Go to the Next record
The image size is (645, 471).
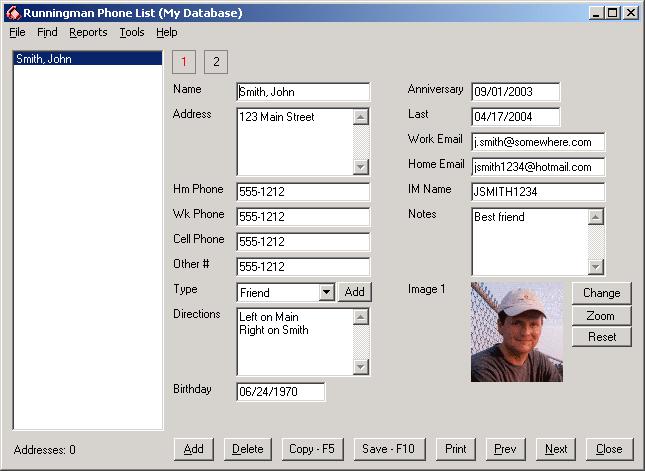tap(556, 449)
